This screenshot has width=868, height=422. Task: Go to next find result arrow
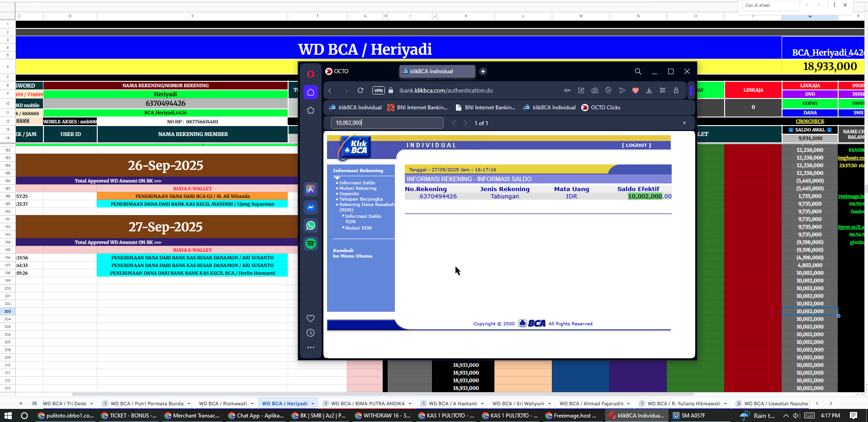[x=465, y=123]
